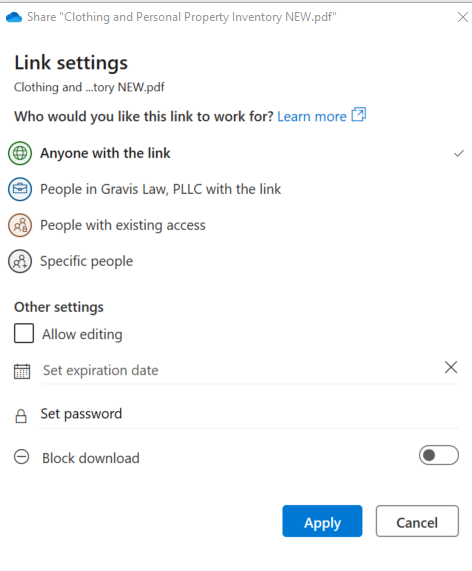This screenshot has width=472, height=571.
Task: Click the briefcase icon for Gravis Law people
Action: 20,189
